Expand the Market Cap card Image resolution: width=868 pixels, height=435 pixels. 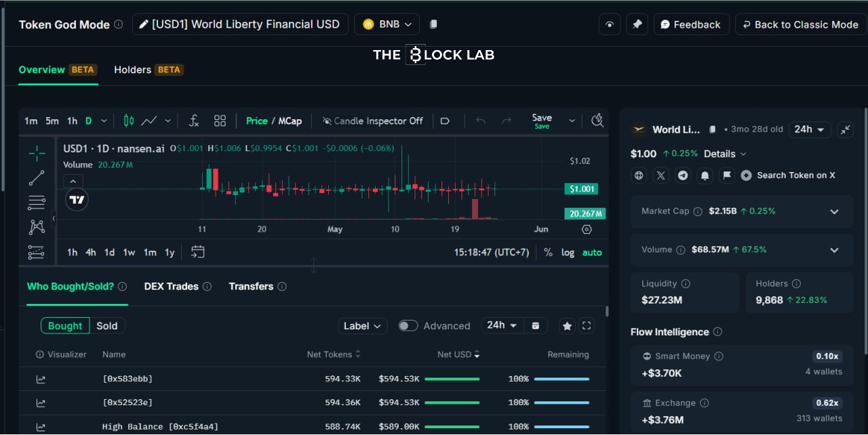(835, 211)
